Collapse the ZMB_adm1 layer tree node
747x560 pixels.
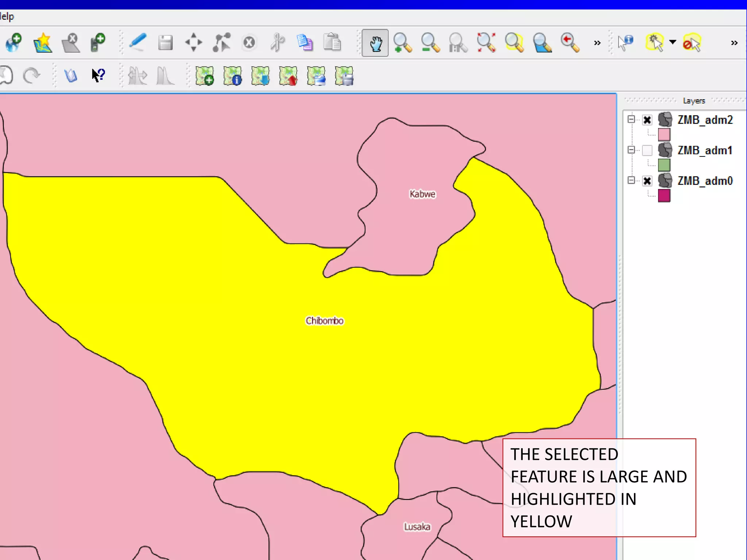click(x=631, y=150)
